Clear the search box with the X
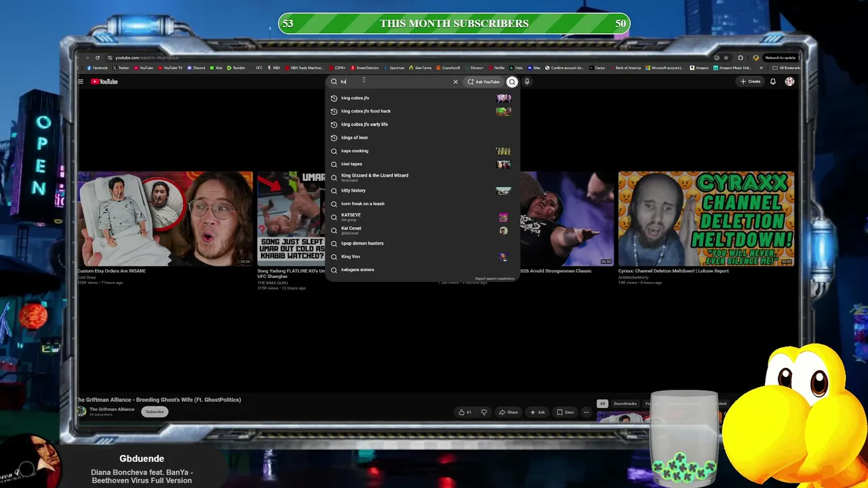The height and width of the screenshot is (488, 868). click(x=455, y=81)
